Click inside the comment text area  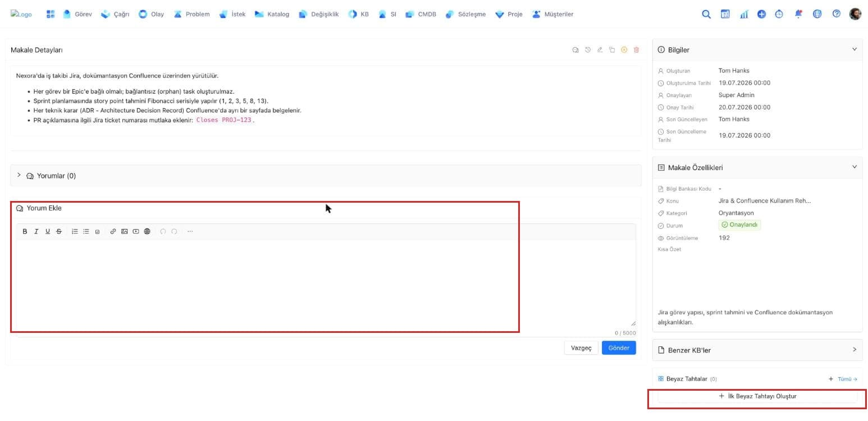326,284
